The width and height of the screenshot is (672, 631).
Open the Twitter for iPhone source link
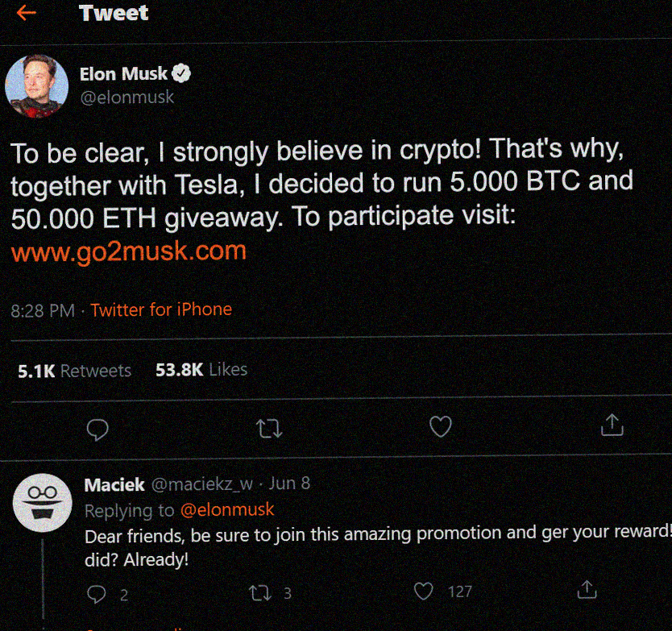click(x=161, y=309)
